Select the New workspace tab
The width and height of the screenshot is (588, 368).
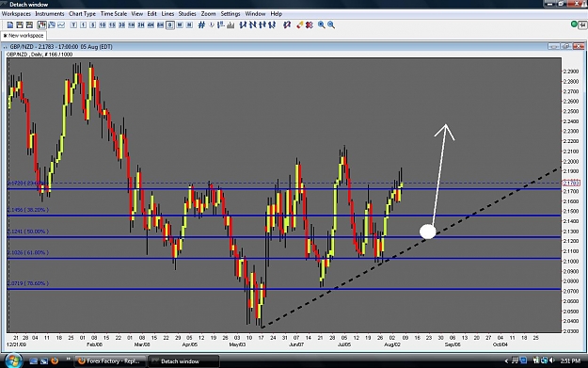click(x=24, y=36)
